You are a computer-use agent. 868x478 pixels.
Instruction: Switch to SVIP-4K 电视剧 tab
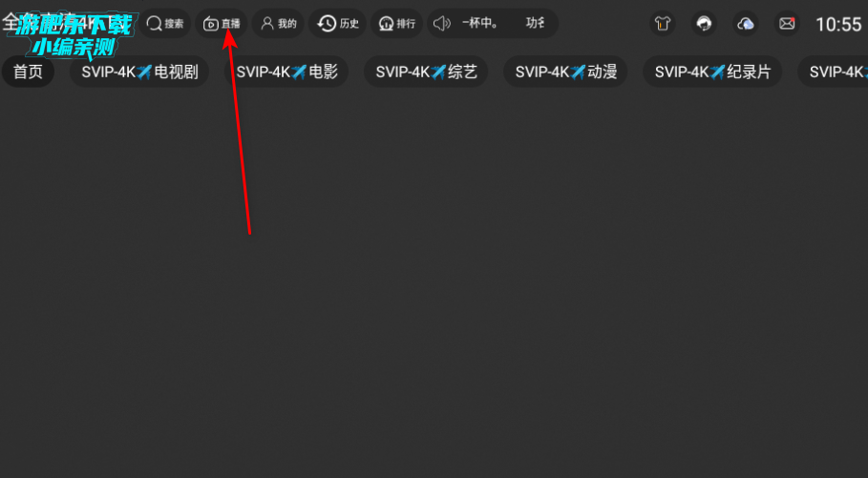[139, 72]
